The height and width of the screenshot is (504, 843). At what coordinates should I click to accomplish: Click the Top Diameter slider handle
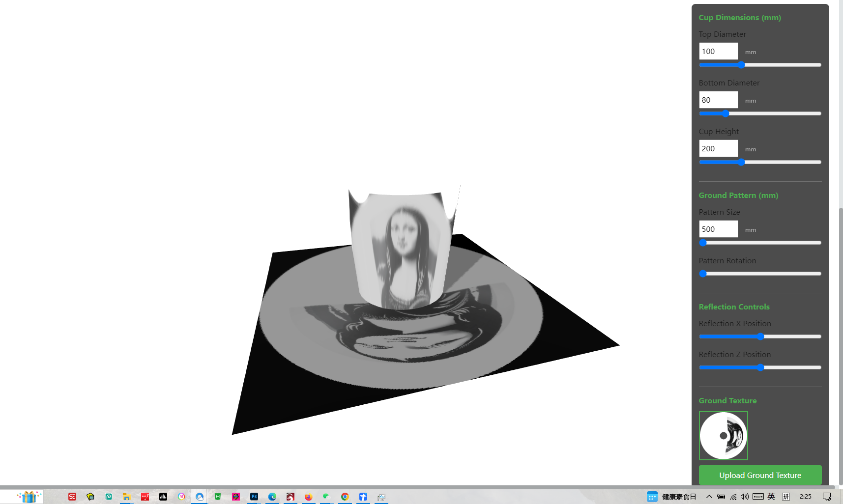[741, 65]
